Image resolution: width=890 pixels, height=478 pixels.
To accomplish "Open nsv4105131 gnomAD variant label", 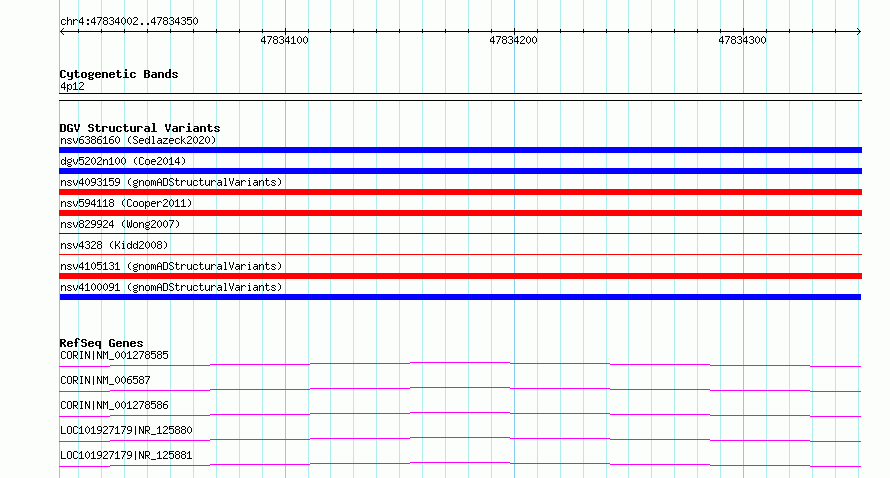I will click(x=171, y=266).
